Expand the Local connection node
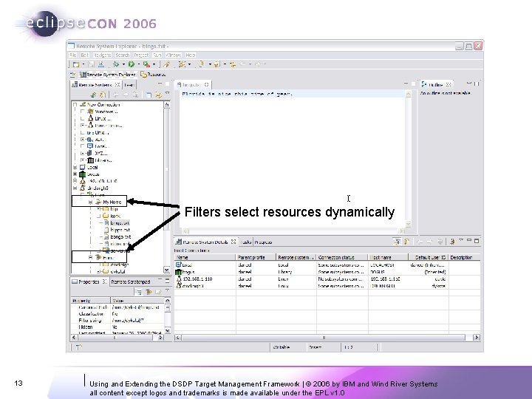 [x=75, y=167]
